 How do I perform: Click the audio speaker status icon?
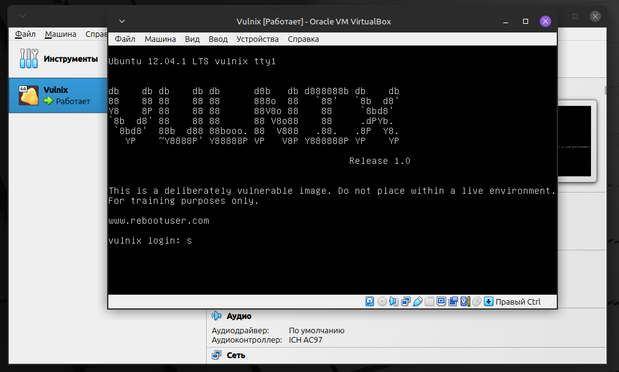[x=394, y=302]
